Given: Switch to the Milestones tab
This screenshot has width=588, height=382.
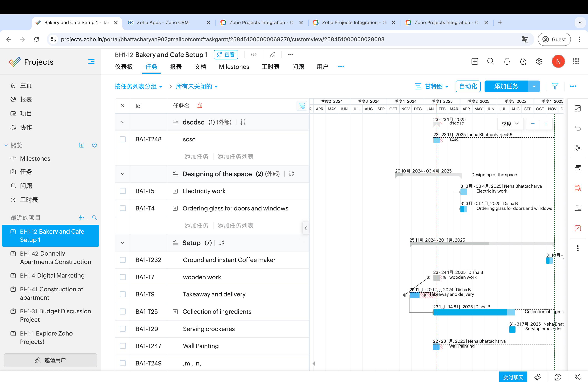Looking at the screenshot, I should (234, 67).
